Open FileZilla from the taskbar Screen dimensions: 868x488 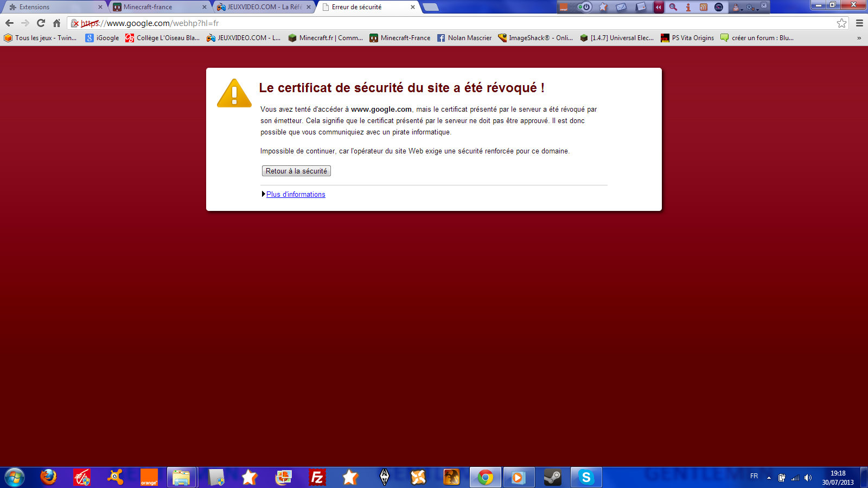click(x=317, y=477)
